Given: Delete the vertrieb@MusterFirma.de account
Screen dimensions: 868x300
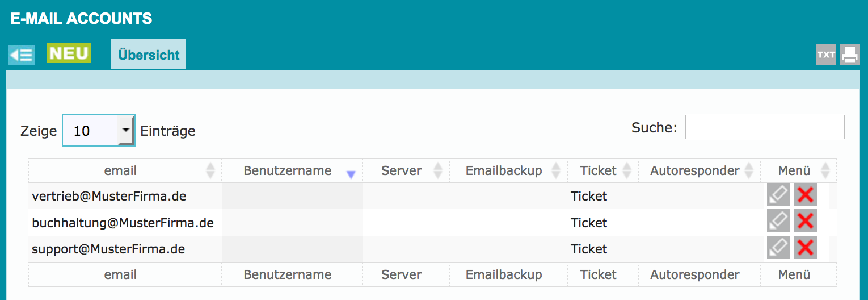Looking at the screenshot, I should tap(805, 195).
